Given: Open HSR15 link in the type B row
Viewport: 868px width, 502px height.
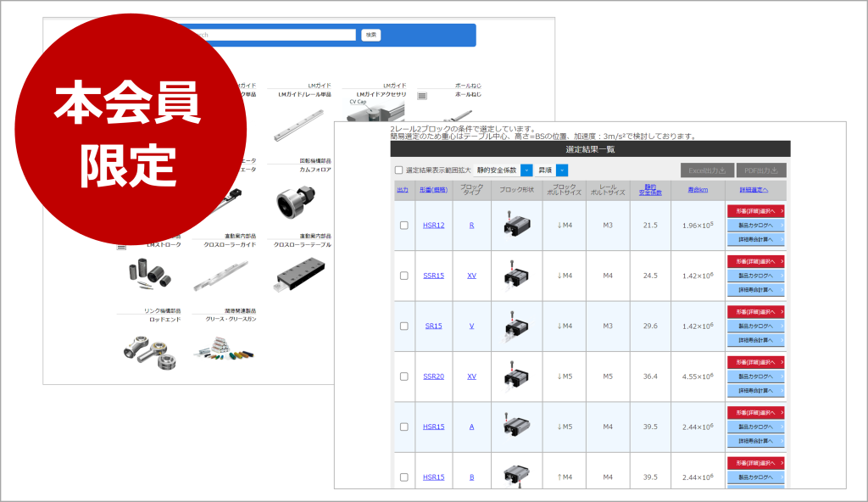Looking at the screenshot, I should 433,477.
